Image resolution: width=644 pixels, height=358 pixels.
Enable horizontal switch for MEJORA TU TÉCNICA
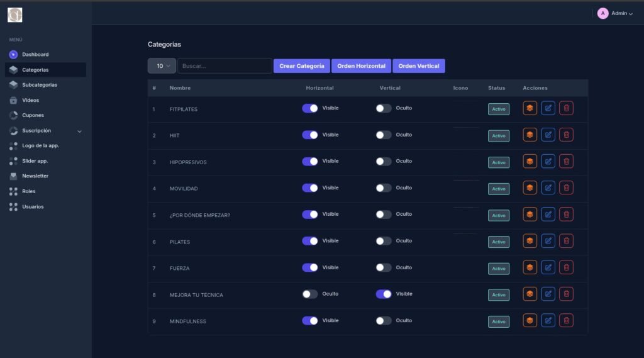click(310, 294)
